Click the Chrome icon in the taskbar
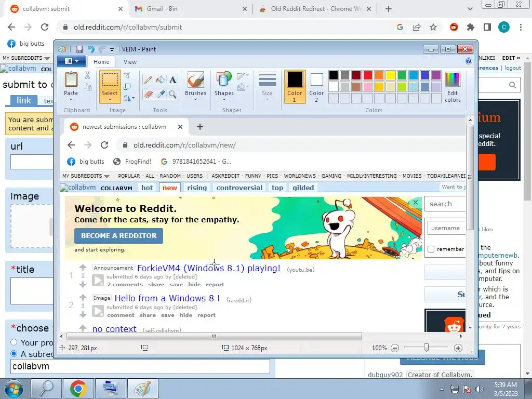The width and height of the screenshot is (532, 399). pos(78,389)
